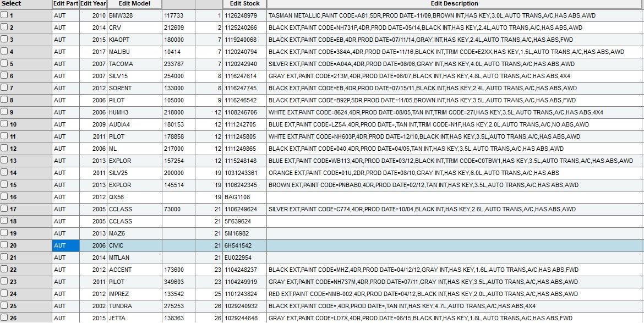Click stock number 1126248979

pos(244,15)
